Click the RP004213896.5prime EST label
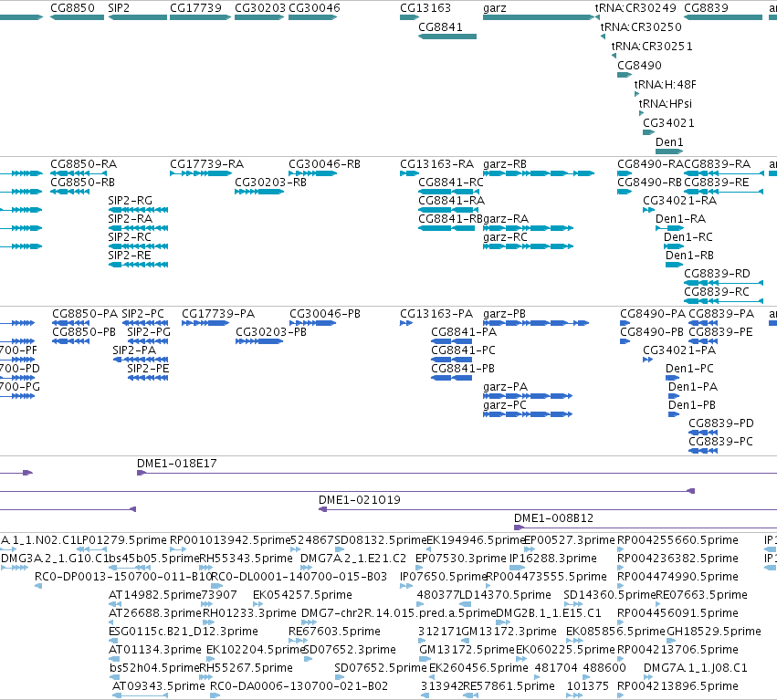This screenshot has height=700, width=777. pyautogui.click(x=677, y=686)
